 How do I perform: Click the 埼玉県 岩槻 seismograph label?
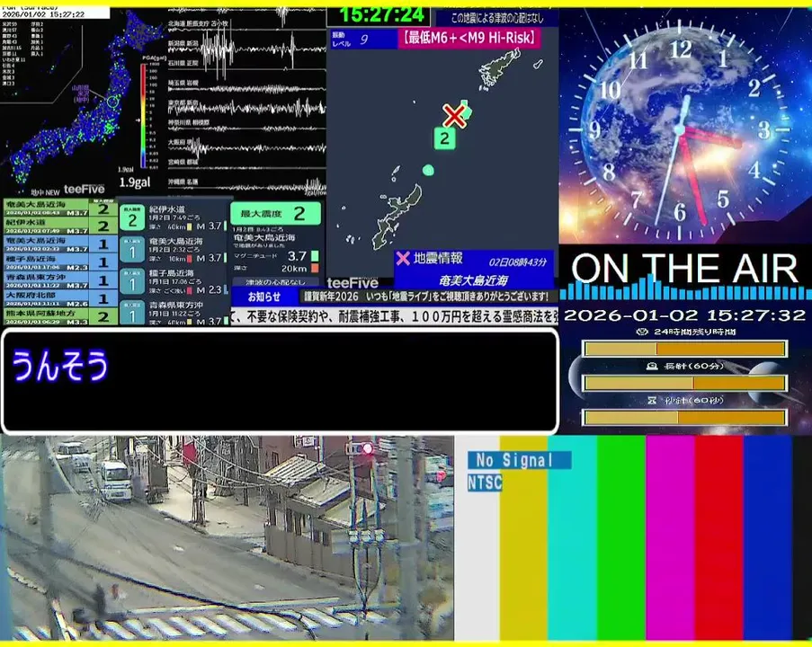pos(183,83)
